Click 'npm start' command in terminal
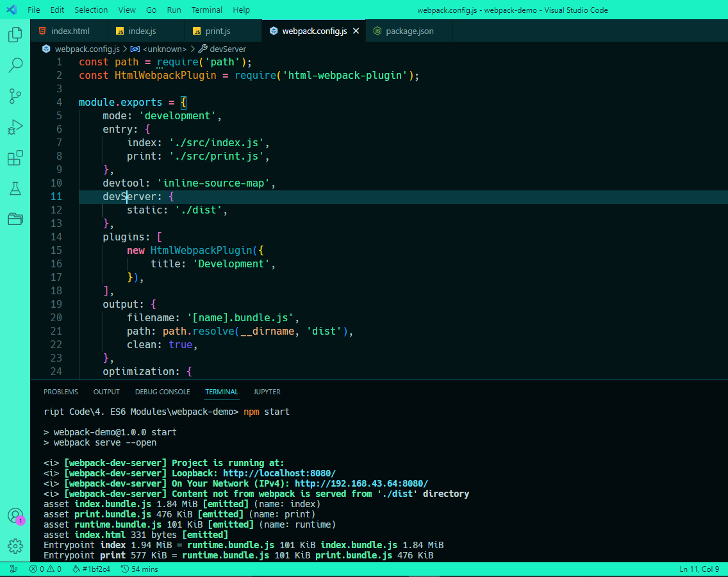Screen dimensions: 728x577 tap(267, 412)
